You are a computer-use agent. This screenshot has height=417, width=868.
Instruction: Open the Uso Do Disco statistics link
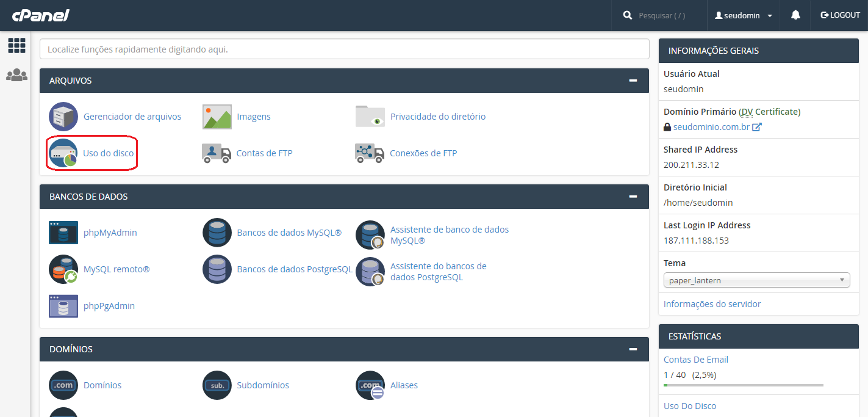(690, 406)
